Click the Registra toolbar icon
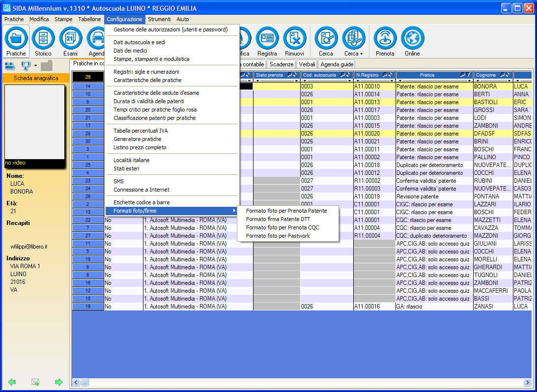 pyautogui.click(x=267, y=39)
